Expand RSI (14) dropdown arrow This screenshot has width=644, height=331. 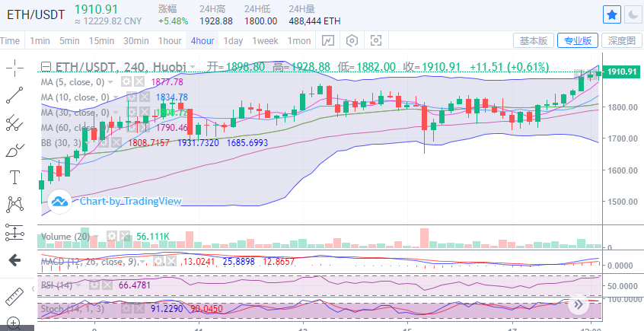pos(79,285)
